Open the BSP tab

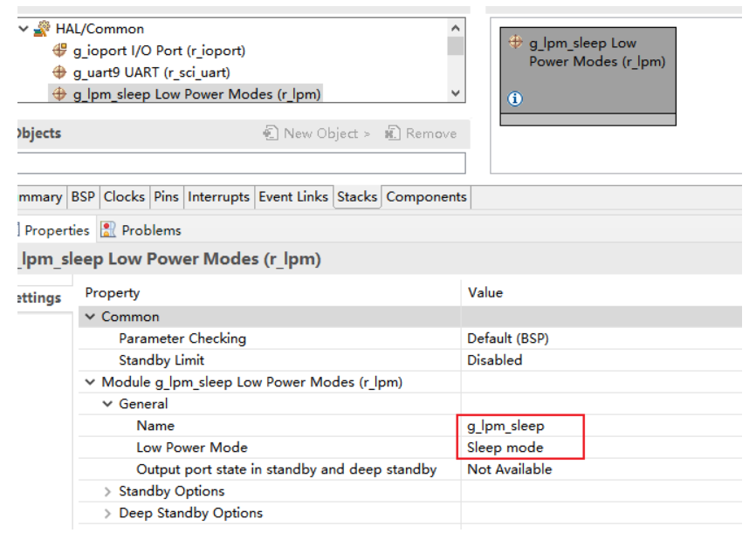point(83,197)
